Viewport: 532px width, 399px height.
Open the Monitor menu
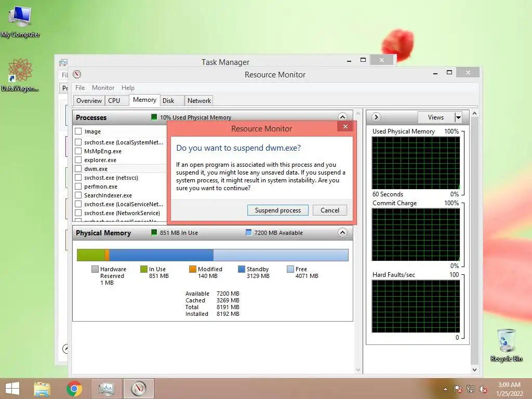pos(103,87)
